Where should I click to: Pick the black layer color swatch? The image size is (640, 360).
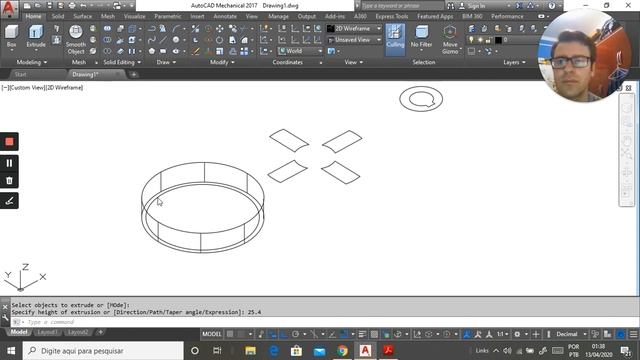coord(498,40)
